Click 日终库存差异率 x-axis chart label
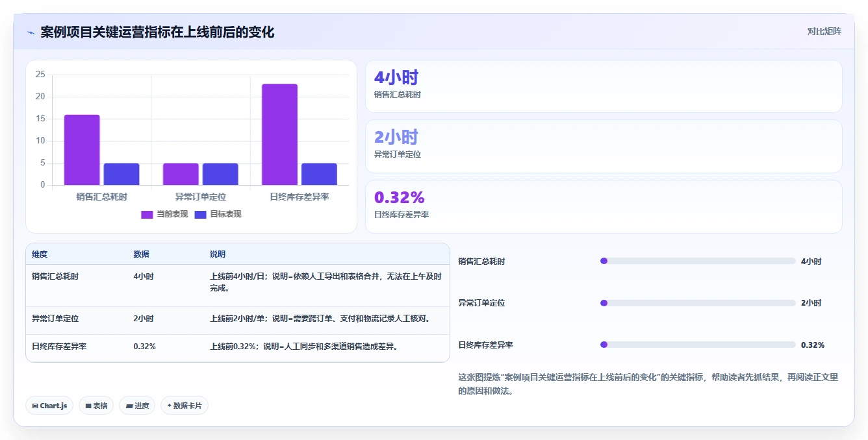The width and height of the screenshot is (868, 440). [299, 197]
